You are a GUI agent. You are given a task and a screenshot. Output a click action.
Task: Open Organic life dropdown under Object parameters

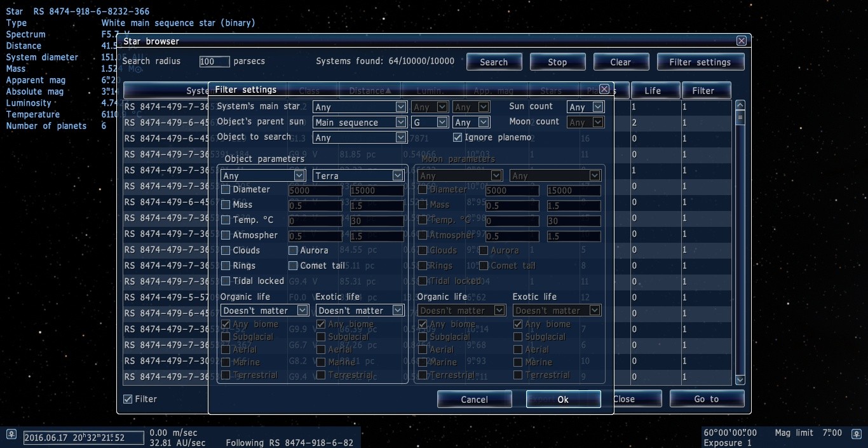pos(264,310)
